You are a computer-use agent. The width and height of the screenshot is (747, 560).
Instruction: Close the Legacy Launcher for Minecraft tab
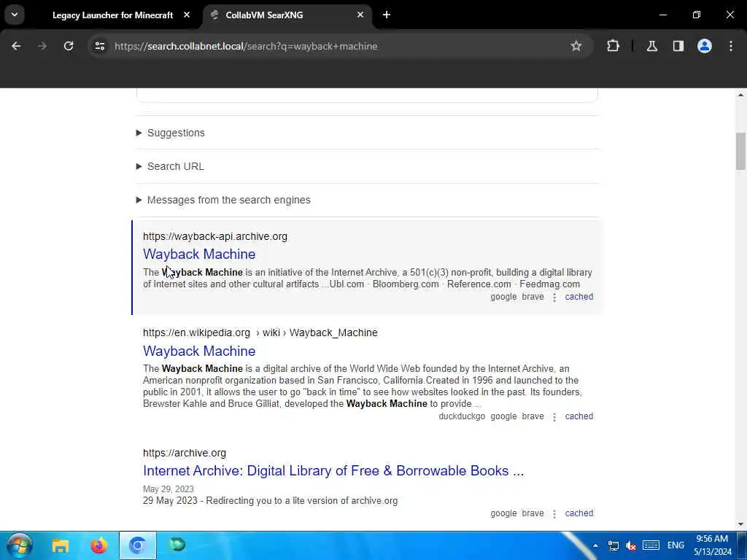tap(187, 15)
